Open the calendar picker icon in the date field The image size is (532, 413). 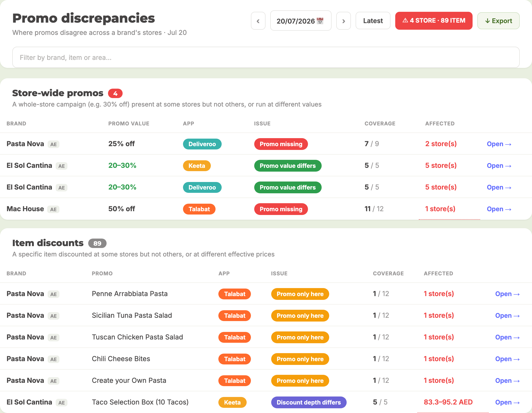coord(320,21)
